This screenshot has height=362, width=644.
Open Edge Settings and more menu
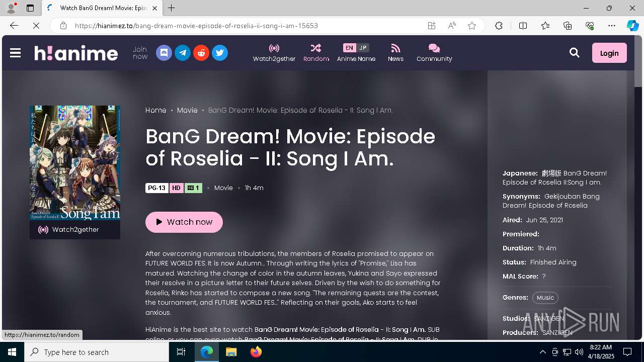[612, 26]
